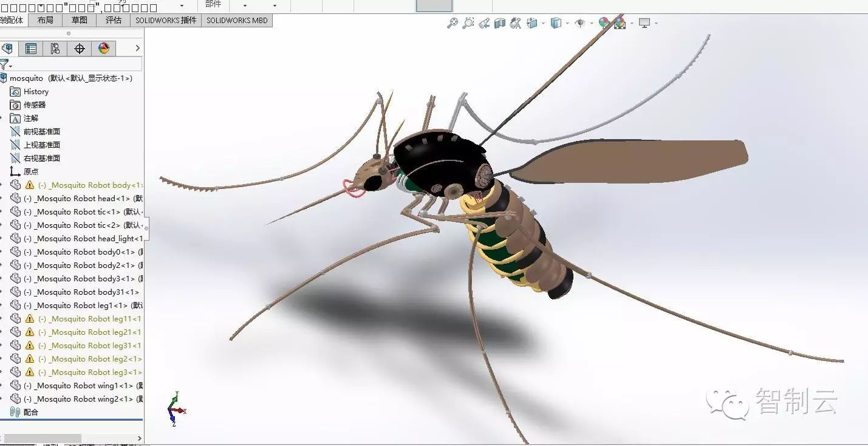The width and height of the screenshot is (868, 446).
Task: Select _Mosquito Robot body3<1> component
Action: click(x=77, y=279)
